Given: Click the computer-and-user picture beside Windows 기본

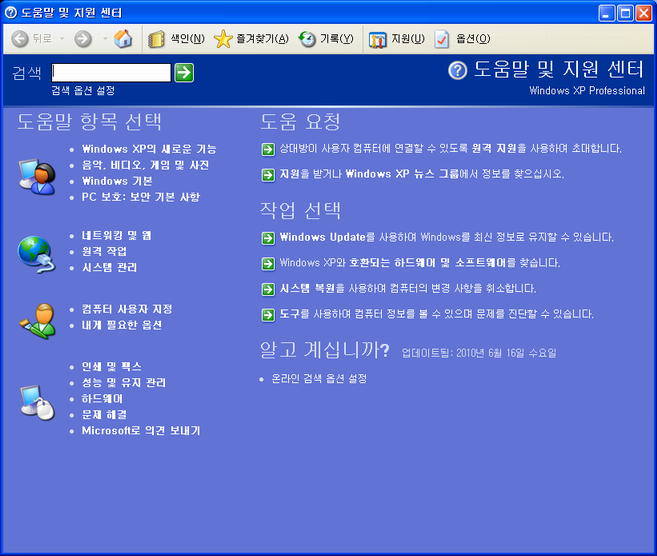Looking at the screenshot, I should [37, 176].
